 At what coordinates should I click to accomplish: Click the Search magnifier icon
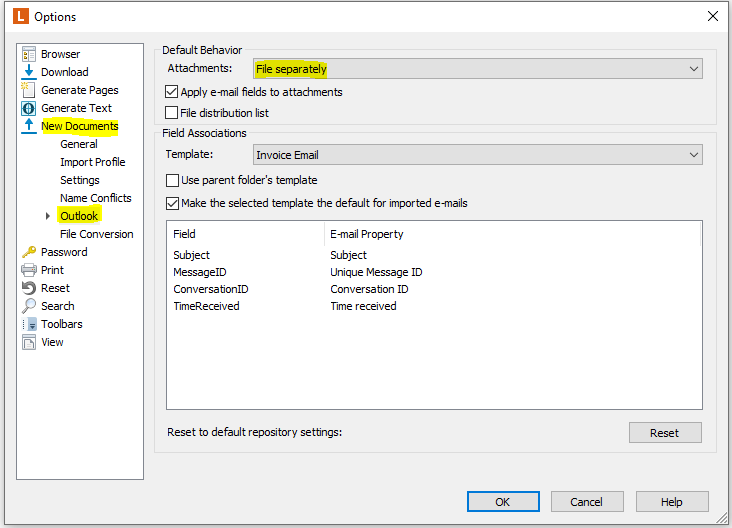tap(28, 306)
